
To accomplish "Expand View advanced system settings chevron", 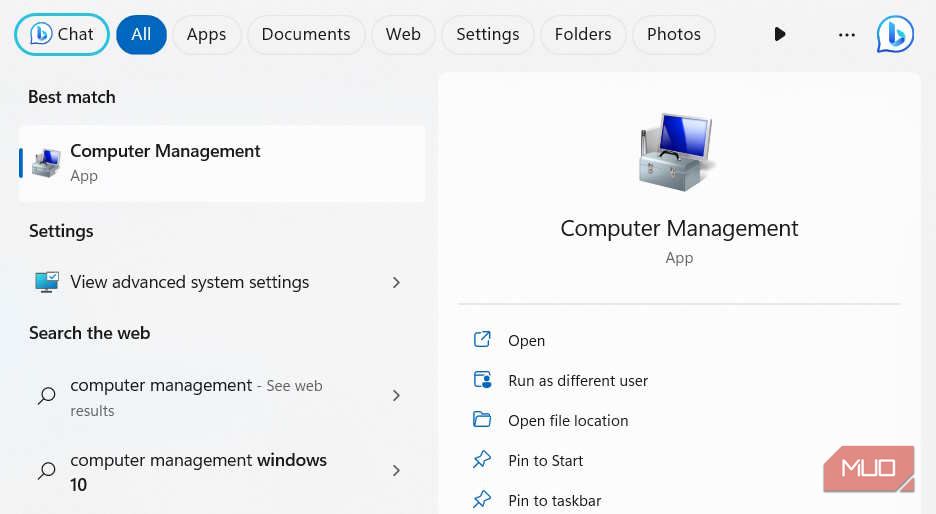I will [396, 283].
